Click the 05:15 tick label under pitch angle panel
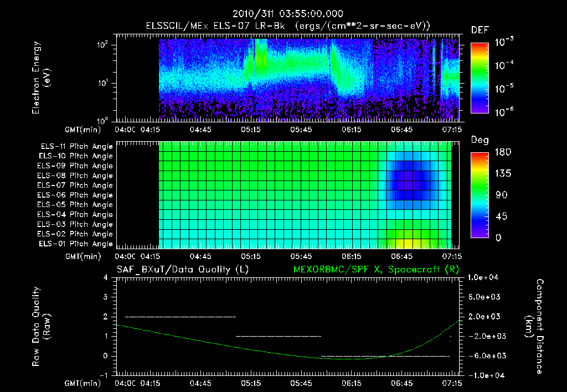 [251, 256]
